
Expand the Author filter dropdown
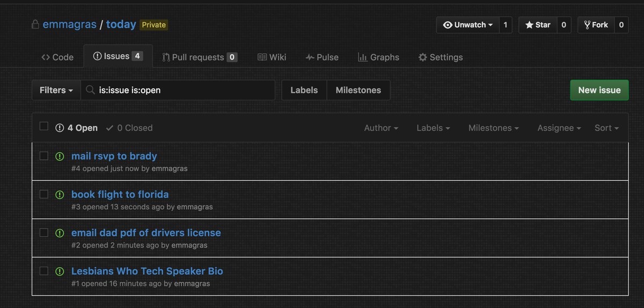coord(381,128)
